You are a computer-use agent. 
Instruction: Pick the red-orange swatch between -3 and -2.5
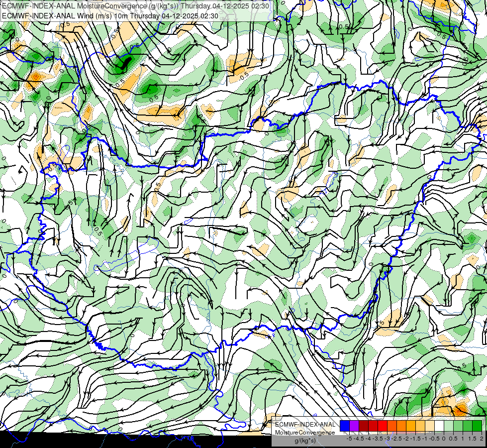pyautogui.click(x=392, y=426)
